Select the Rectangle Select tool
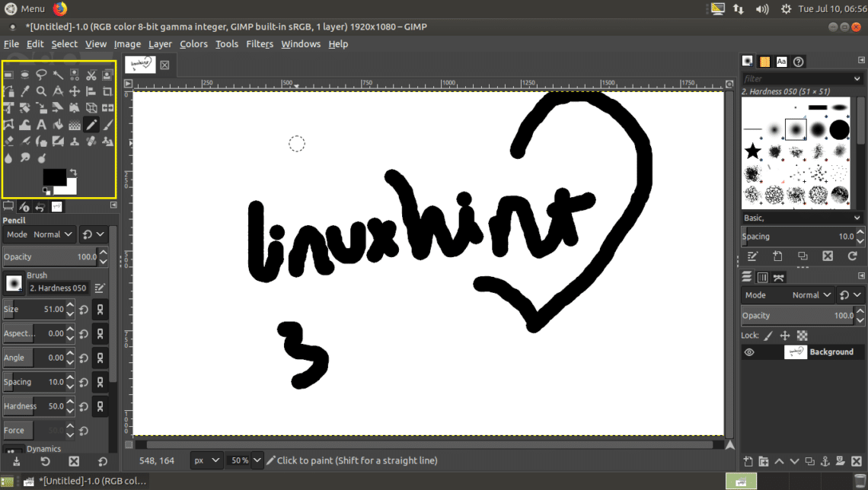 point(8,75)
